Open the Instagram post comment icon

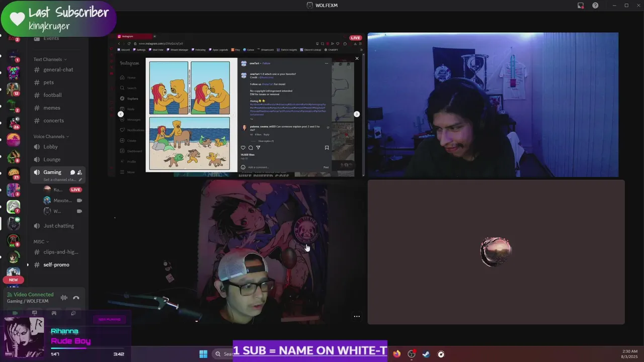tap(251, 148)
